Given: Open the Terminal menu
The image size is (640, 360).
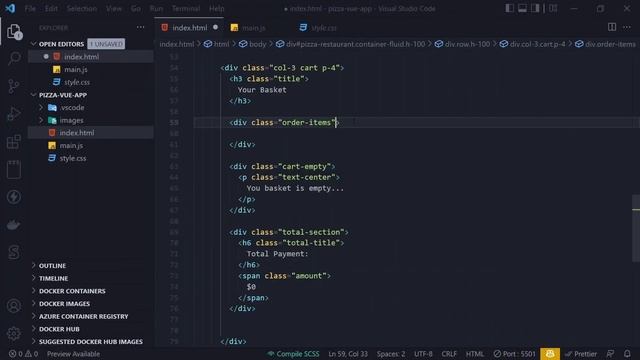Looking at the screenshot, I should click(x=186, y=8).
